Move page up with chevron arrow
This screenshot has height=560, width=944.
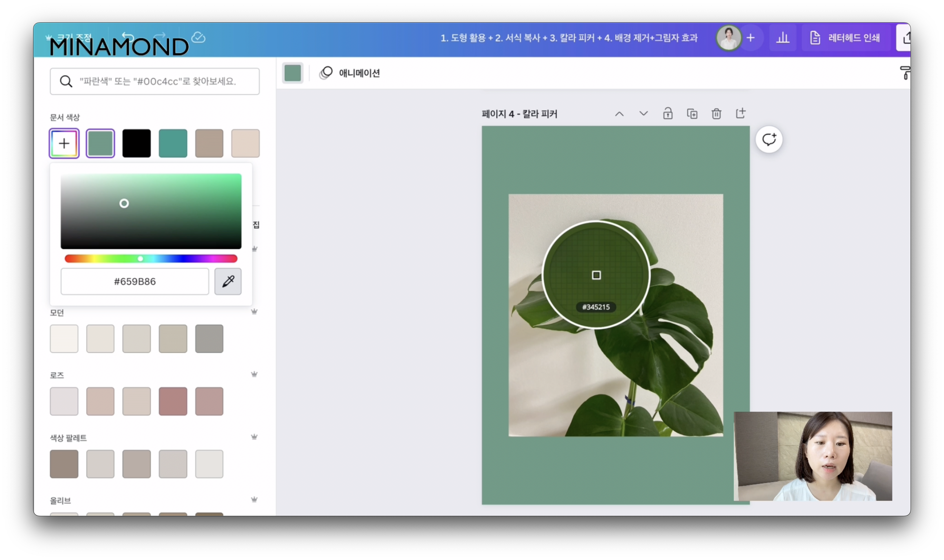(x=619, y=114)
